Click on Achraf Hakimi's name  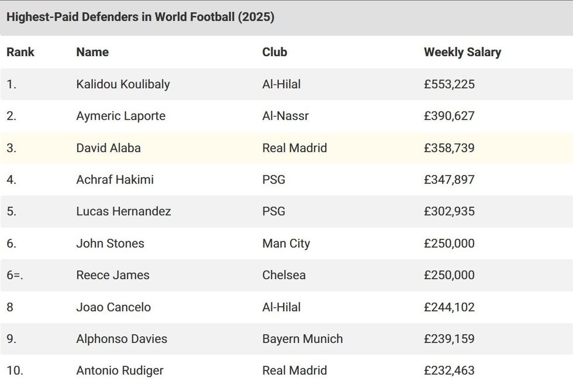(115, 179)
